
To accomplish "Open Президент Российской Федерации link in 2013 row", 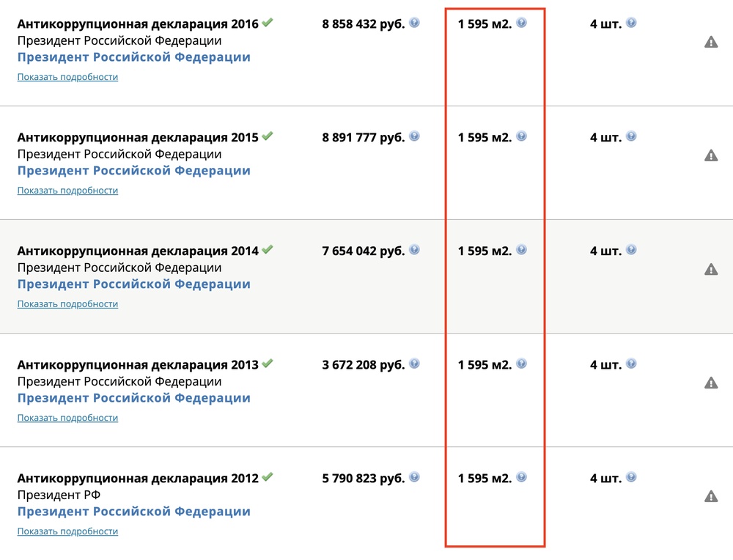I will click(133, 398).
